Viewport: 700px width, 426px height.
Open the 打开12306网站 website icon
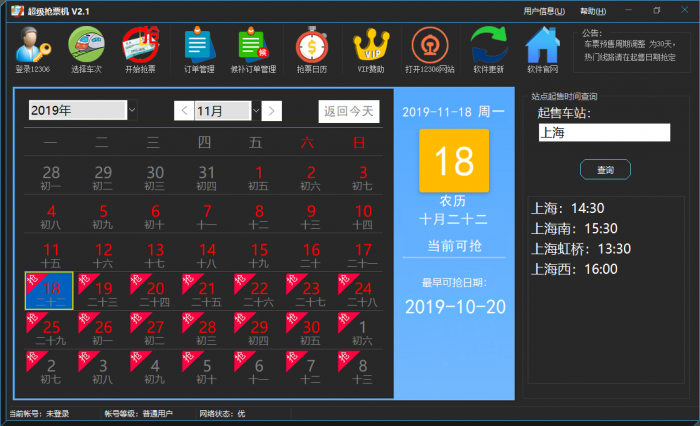[x=429, y=46]
